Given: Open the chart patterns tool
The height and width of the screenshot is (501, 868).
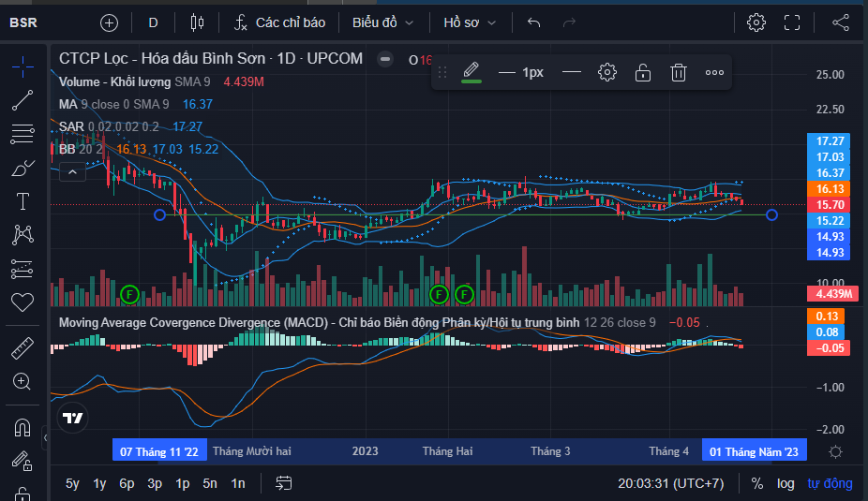Looking at the screenshot, I should pyautogui.click(x=22, y=235).
